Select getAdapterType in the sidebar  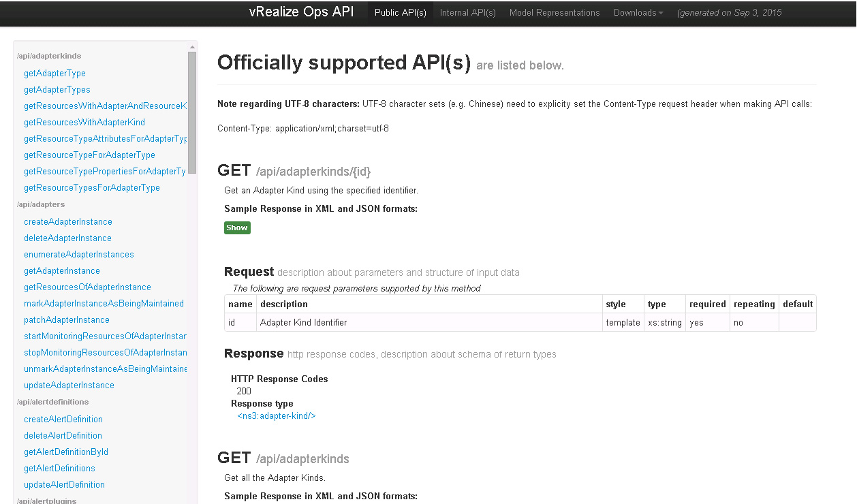pos(54,74)
